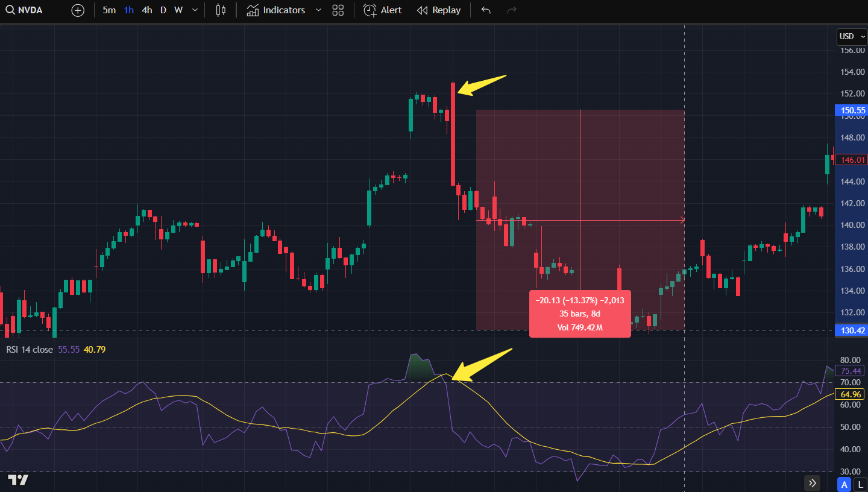
Task: Click the red price range measurement label
Action: 580,314
